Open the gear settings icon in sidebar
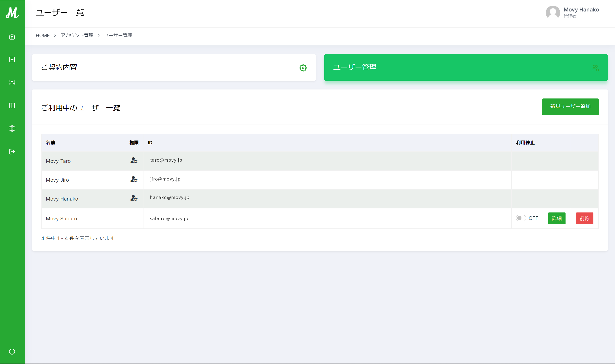 tap(12, 129)
